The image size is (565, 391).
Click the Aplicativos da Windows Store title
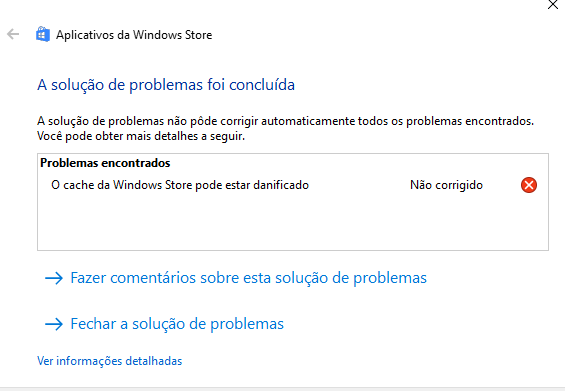pos(134,35)
